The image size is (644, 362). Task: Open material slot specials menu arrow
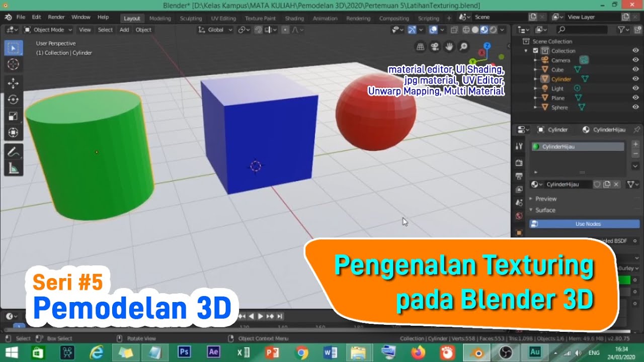click(x=635, y=165)
